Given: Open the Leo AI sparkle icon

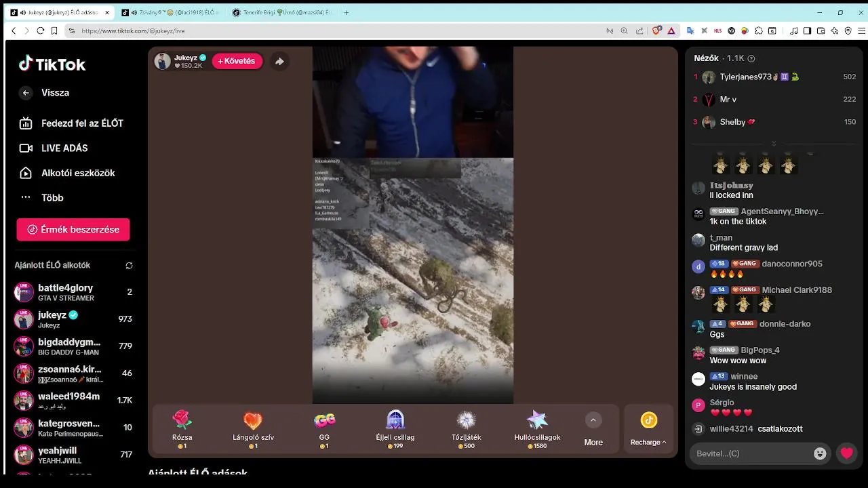Looking at the screenshot, I should [835, 30].
